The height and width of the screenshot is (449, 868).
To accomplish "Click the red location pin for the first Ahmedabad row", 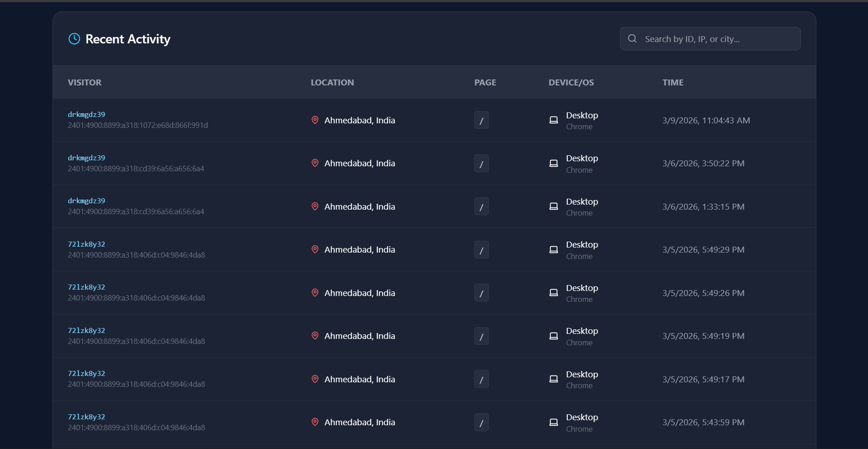I will (315, 120).
